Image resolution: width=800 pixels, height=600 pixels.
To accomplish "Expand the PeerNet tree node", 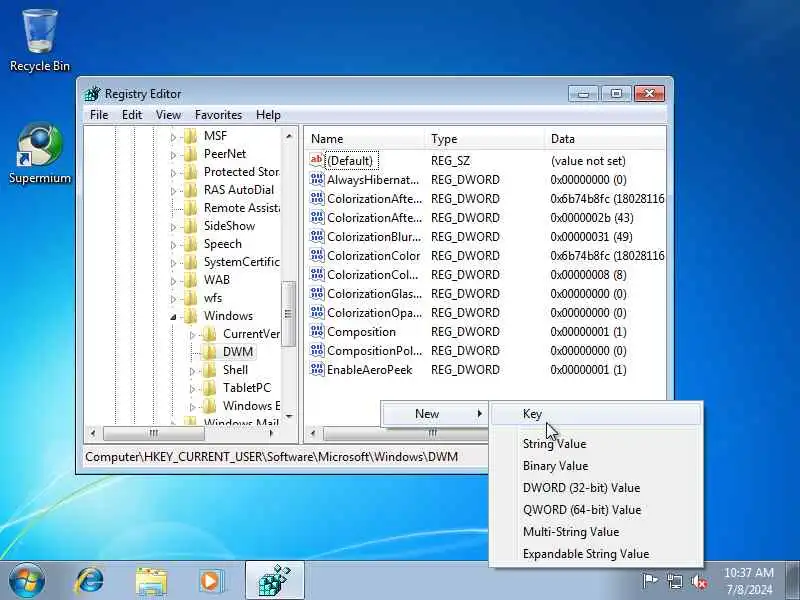I will [x=173, y=155].
